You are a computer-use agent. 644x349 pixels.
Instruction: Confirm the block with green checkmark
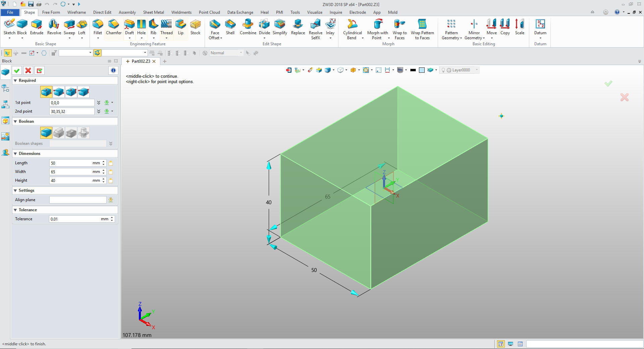coord(17,70)
